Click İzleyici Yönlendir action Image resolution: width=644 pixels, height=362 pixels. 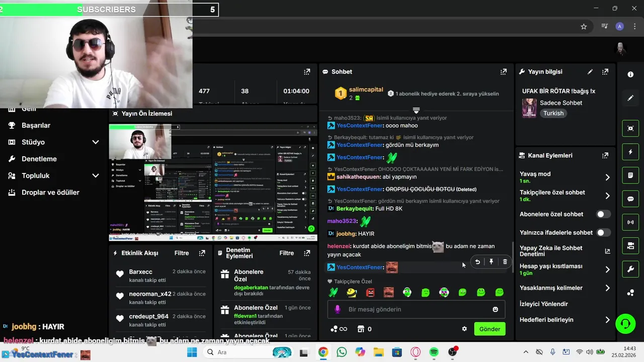(x=543, y=304)
